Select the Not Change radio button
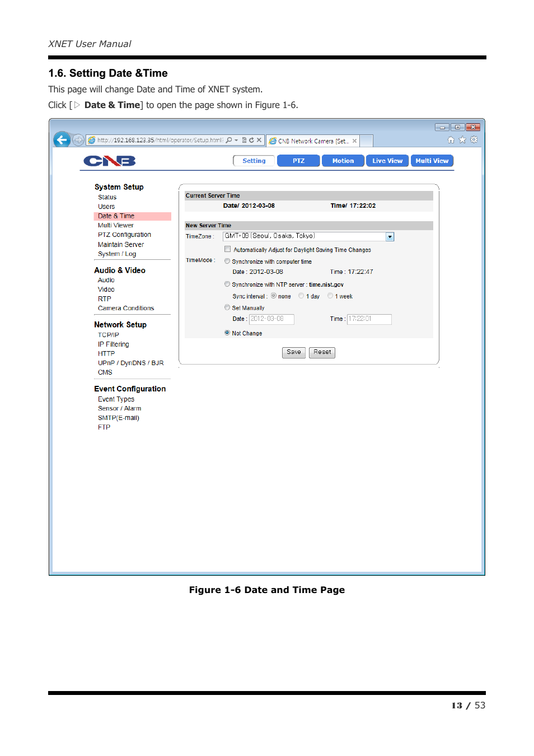 [227, 333]
